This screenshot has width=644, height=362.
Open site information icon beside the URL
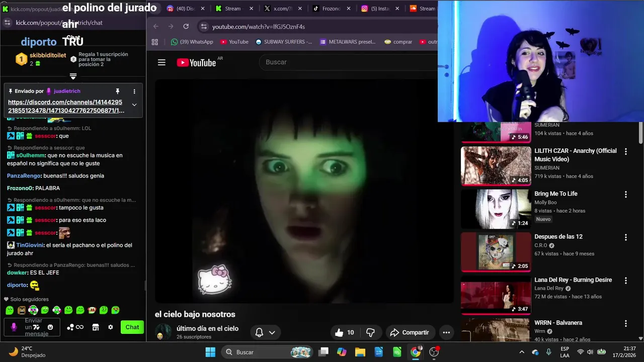[203, 26]
